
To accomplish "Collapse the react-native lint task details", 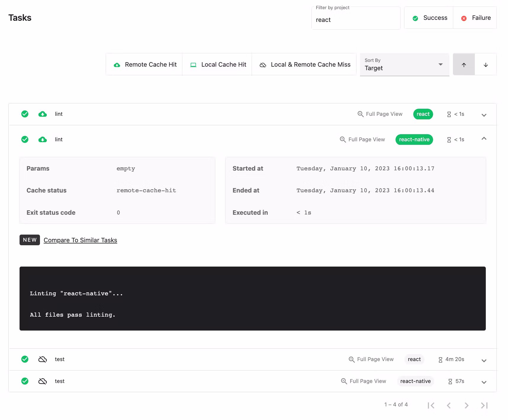I will [x=484, y=139].
